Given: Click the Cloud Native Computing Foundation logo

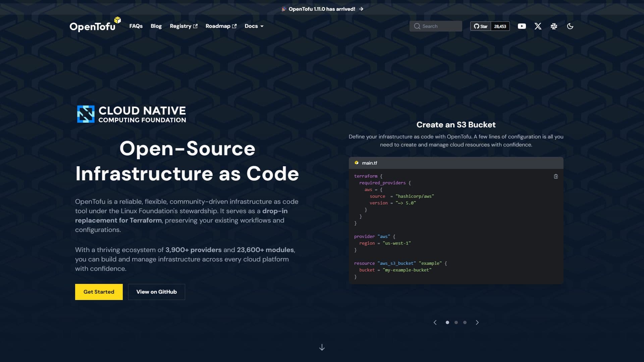Looking at the screenshot, I should (x=131, y=114).
